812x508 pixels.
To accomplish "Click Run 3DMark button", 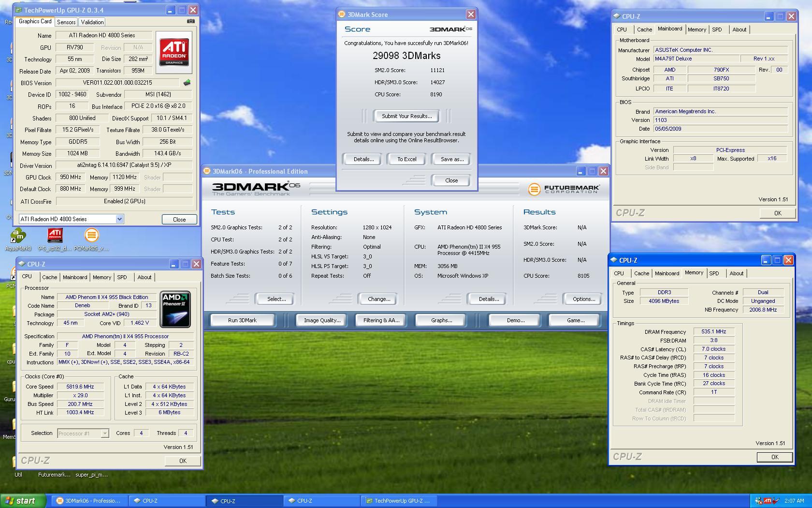I will click(242, 320).
